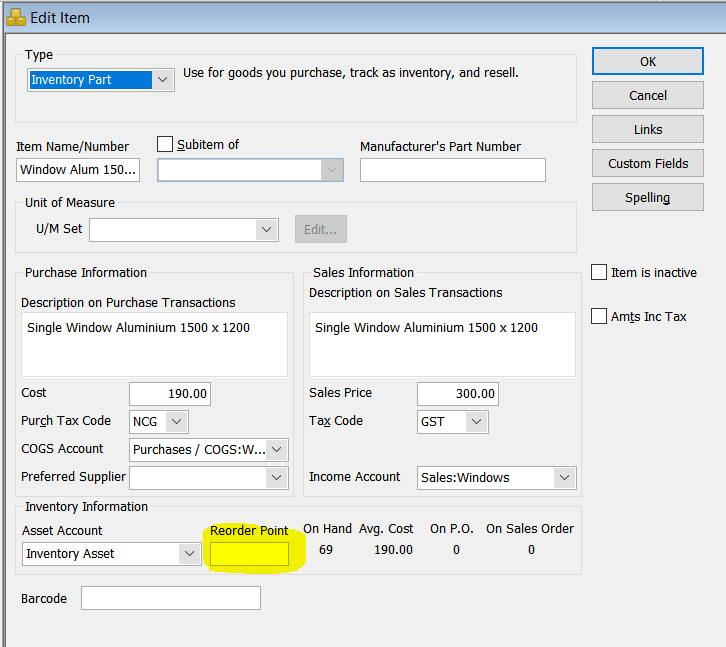Open the Preferred Supplier dropdown
Image resolution: width=726 pixels, height=647 pixels.
pos(208,477)
